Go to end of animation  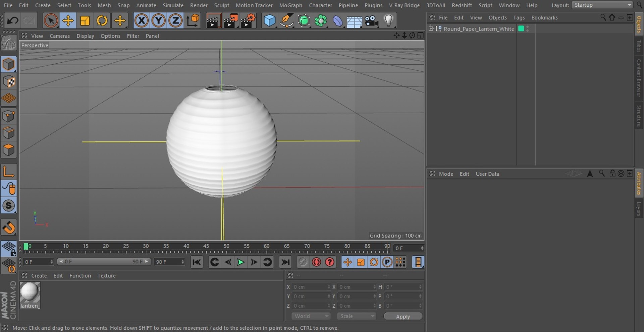pyautogui.click(x=285, y=262)
